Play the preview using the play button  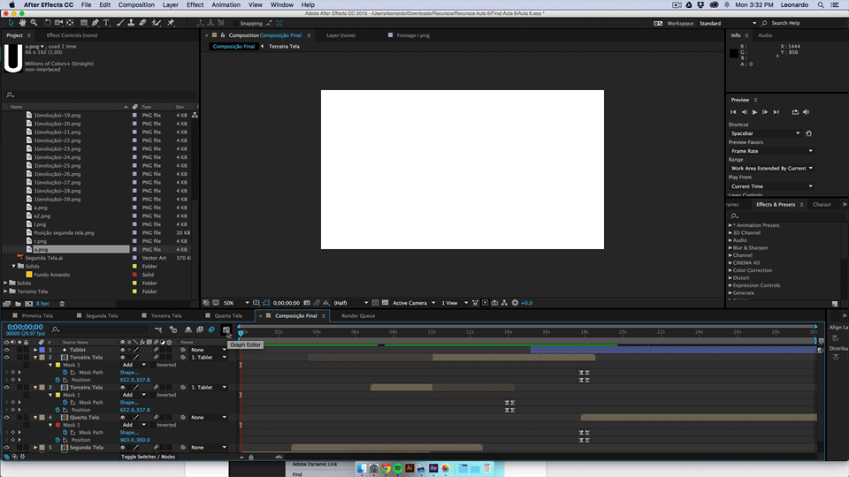(x=754, y=112)
